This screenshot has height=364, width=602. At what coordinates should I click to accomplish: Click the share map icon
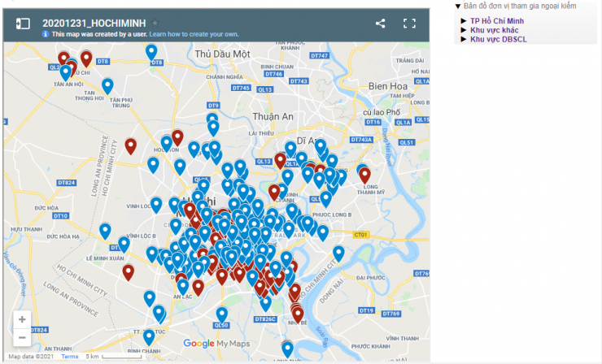click(380, 24)
